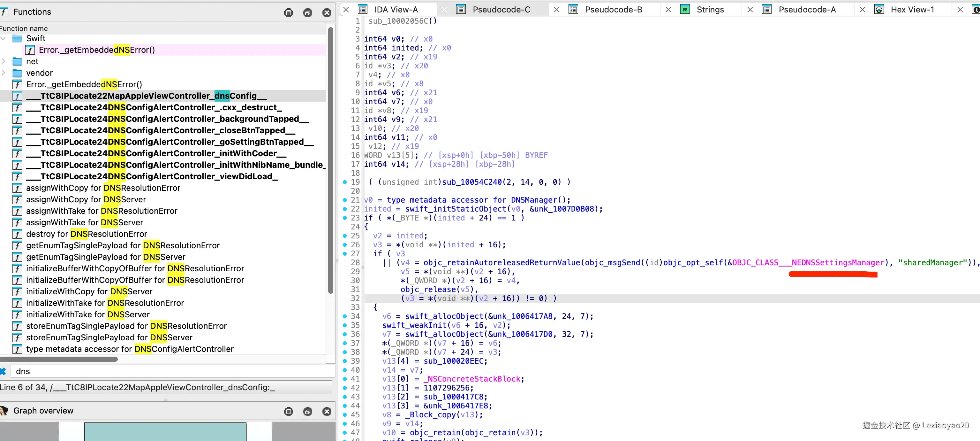Click the Graph overview dock icon
The width and height of the screenshot is (980, 441).
(288, 411)
